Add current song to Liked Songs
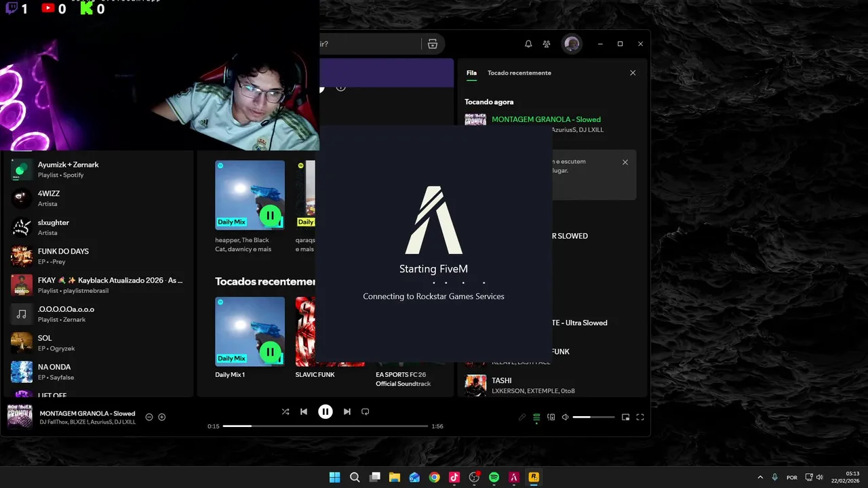Image resolution: width=868 pixels, height=488 pixels. coord(162,417)
